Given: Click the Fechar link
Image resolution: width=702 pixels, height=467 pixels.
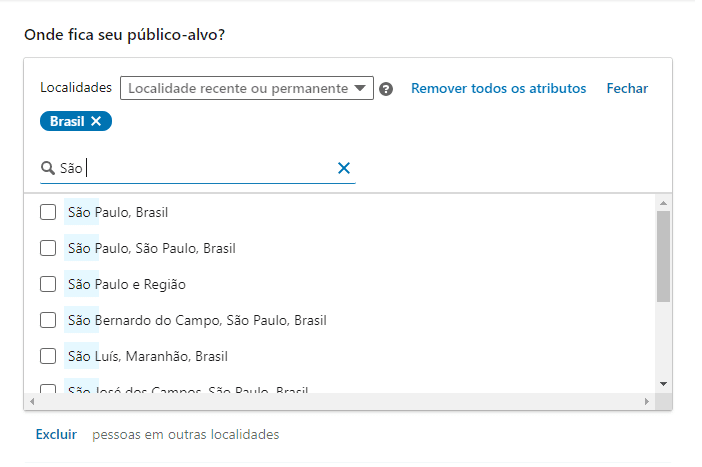Looking at the screenshot, I should (627, 89).
